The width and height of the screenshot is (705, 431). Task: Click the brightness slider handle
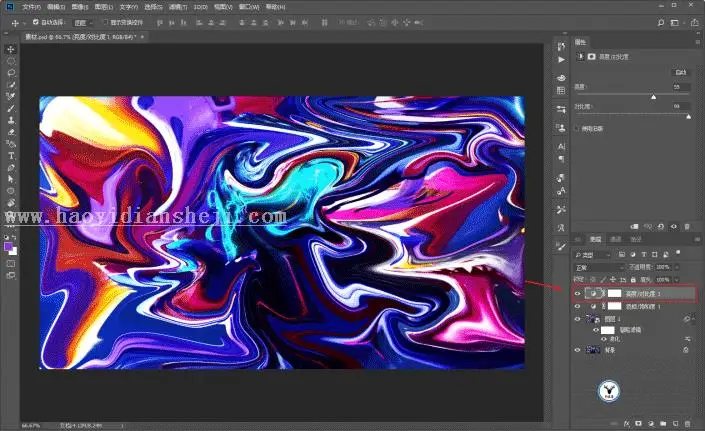(x=653, y=97)
